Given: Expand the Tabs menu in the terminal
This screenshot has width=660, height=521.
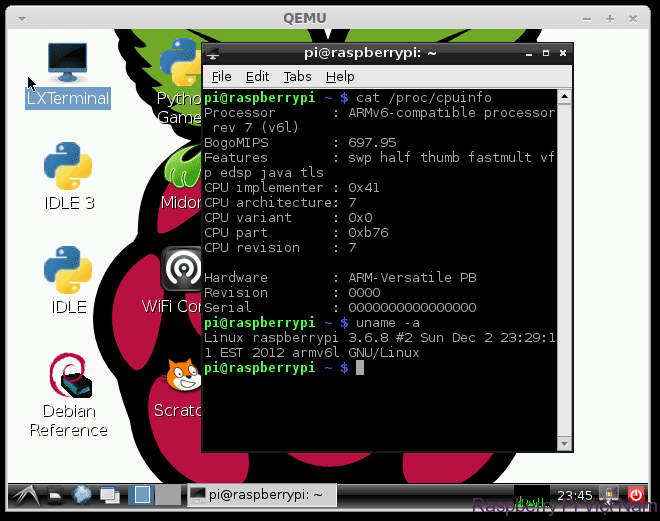Looking at the screenshot, I should pyautogui.click(x=297, y=76).
